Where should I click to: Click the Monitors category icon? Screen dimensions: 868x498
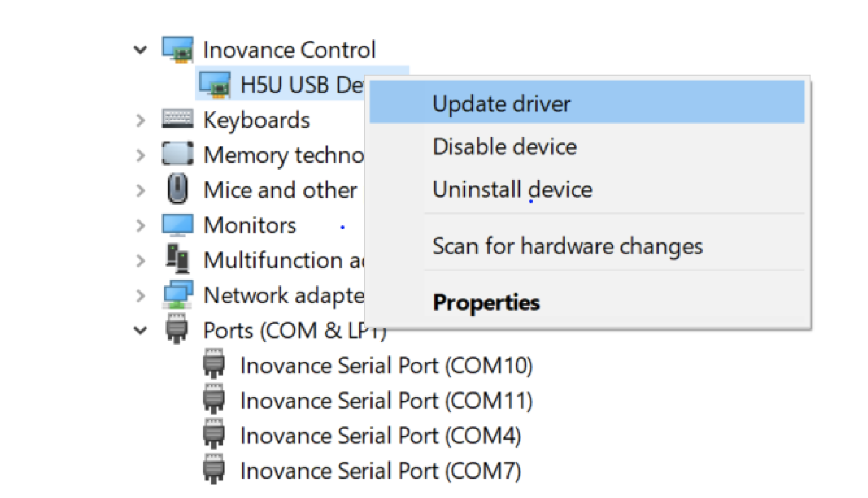pyautogui.click(x=178, y=225)
